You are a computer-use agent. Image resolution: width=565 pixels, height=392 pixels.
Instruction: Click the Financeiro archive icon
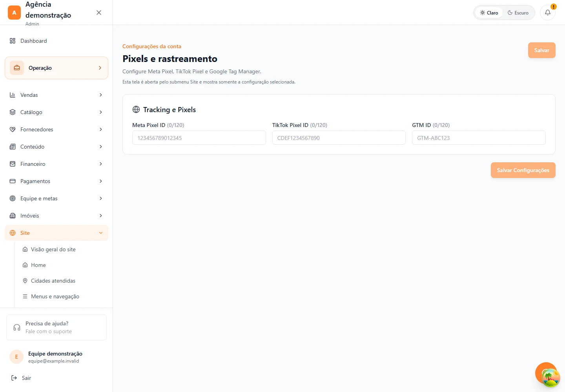13,164
